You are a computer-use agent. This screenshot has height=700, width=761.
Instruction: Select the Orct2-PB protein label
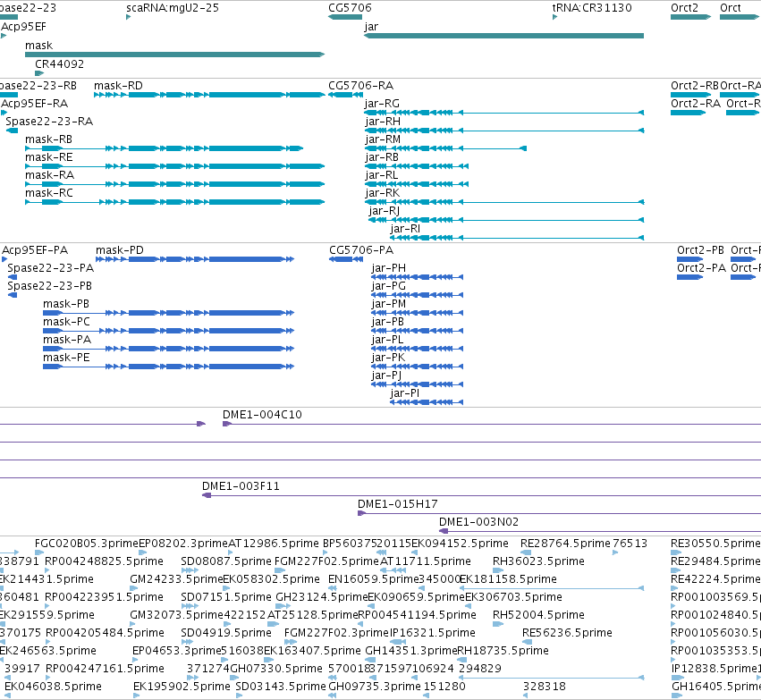click(700, 250)
